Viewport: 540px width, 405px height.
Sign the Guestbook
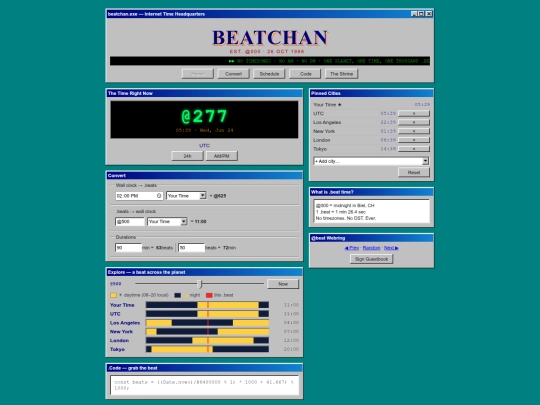371,259
